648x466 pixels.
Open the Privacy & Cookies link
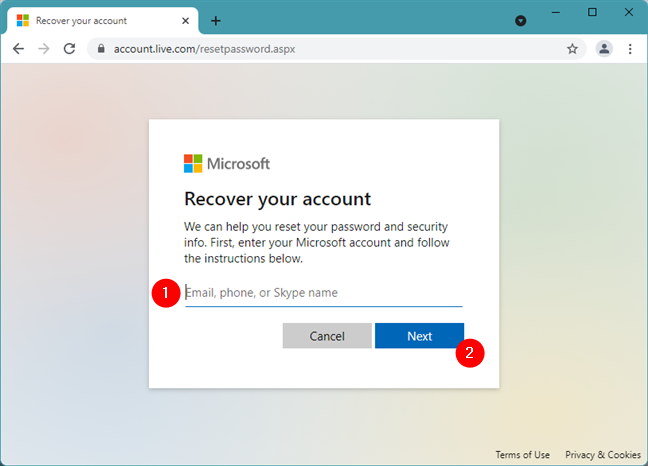tap(603, 455)
